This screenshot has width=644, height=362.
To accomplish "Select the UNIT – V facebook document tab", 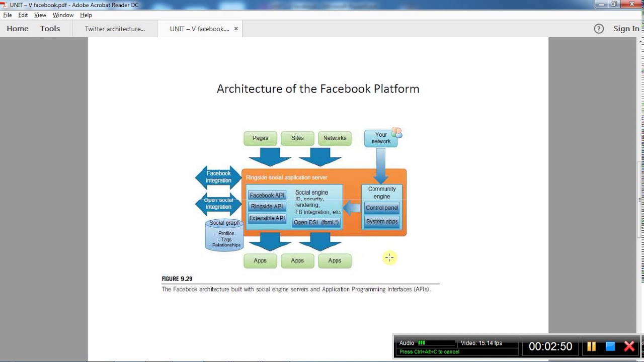I will click(x=199, y=29).
